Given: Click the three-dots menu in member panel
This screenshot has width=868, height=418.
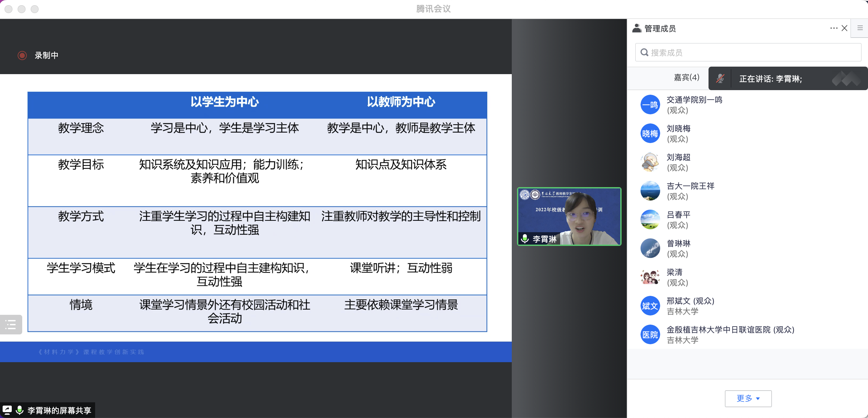Looking at the screenshot, I should pos(834,28).
